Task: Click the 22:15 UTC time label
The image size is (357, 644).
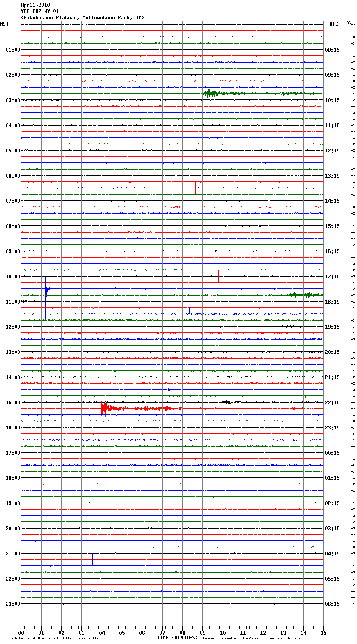Action: click(332, 403)
